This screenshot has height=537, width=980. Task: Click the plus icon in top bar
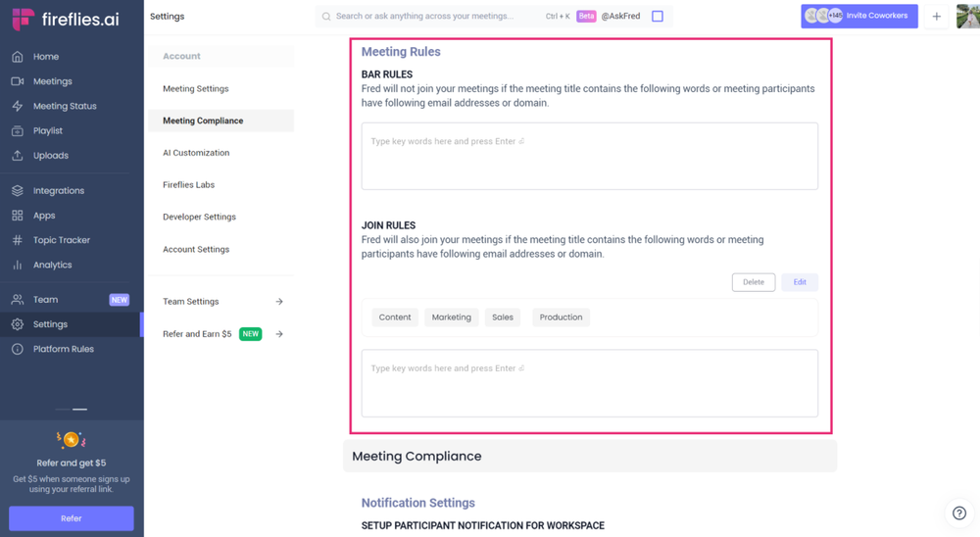tap(936, 17)
